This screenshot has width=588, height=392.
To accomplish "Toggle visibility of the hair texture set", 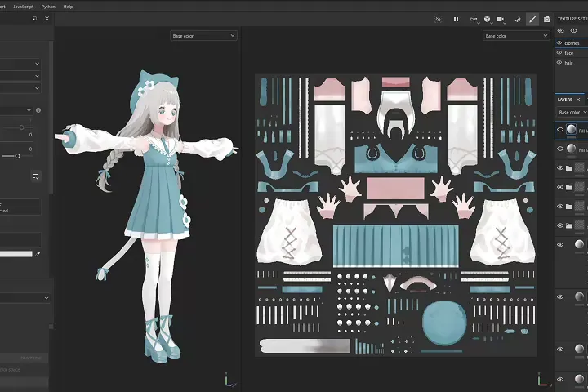I will click(559, 62).
